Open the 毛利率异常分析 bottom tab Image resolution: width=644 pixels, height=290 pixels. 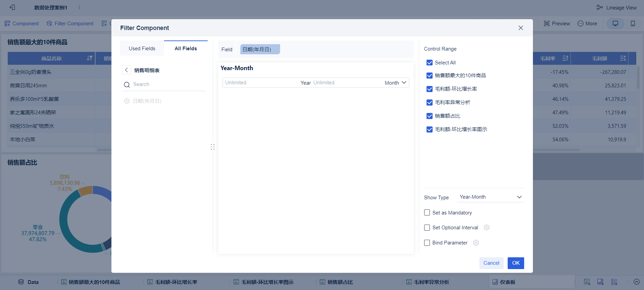point(428,282)
